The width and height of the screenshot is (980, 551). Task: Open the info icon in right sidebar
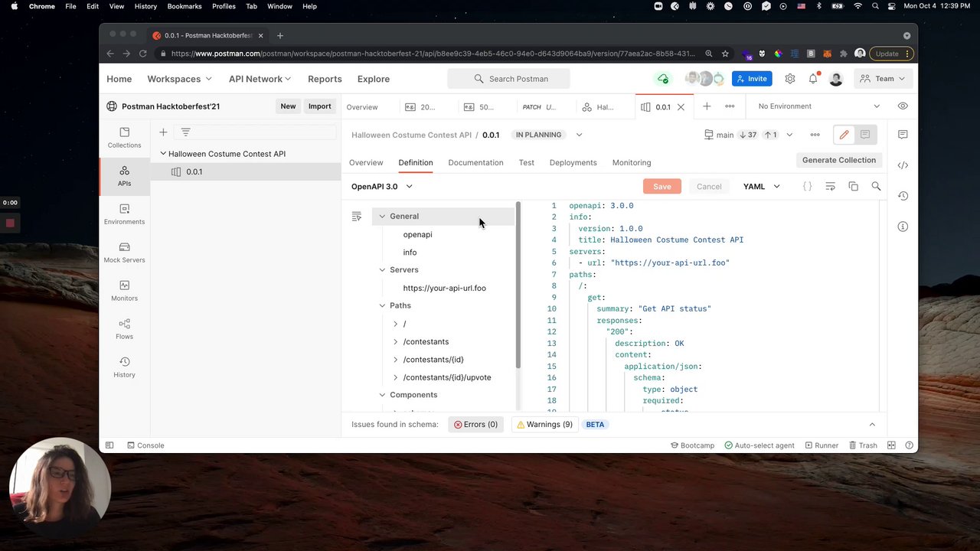903,227
